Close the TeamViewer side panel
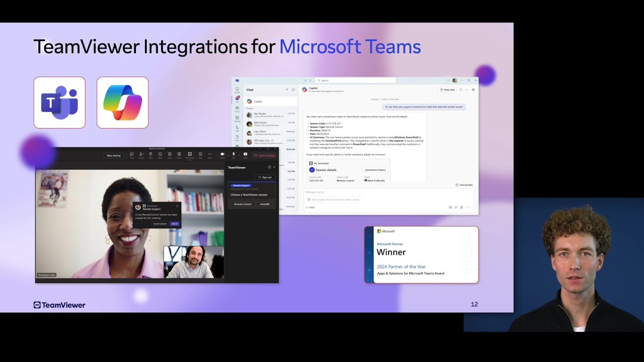This screenshot has height=362, width=644. (x=274, y=167)
